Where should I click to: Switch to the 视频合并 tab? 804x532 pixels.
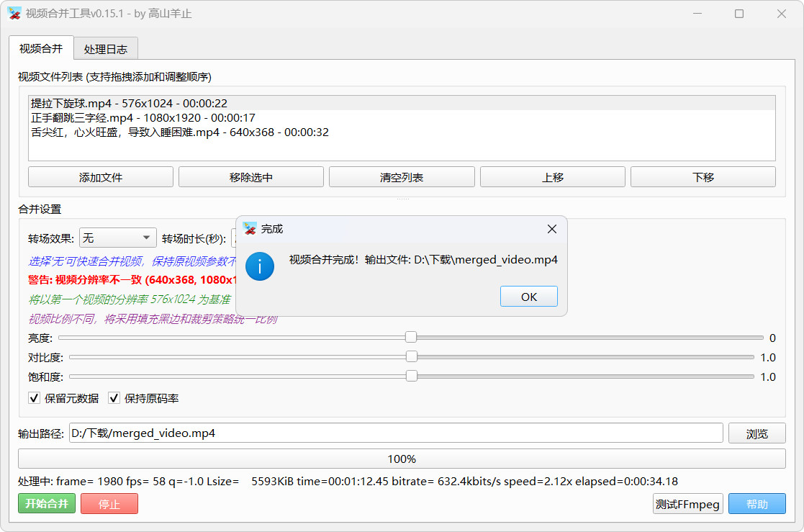click(41, 49)
